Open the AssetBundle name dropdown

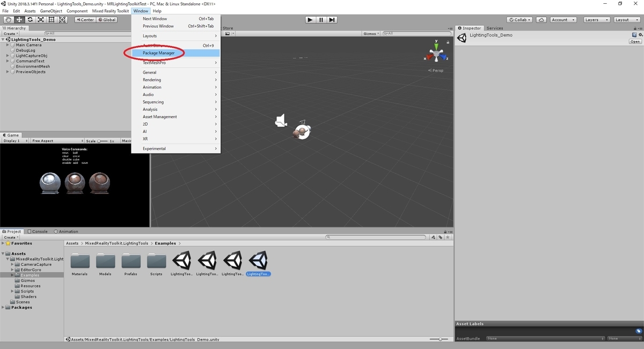point(545,339)
